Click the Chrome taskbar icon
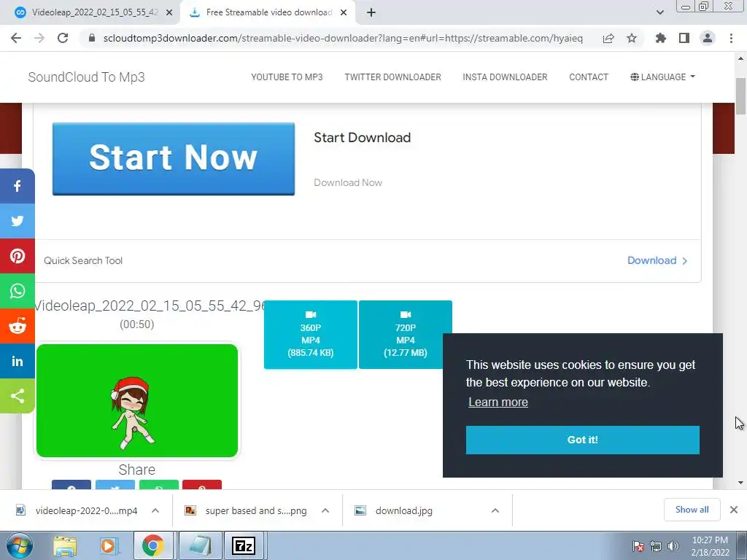 coord(152,545)
